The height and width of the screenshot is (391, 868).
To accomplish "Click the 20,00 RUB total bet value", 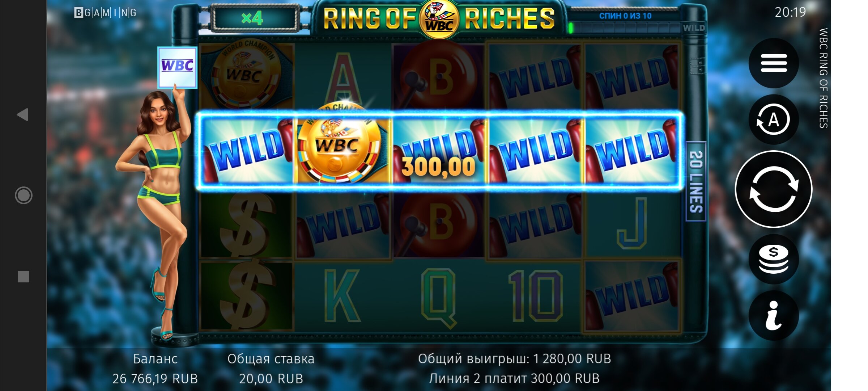I will pyautogui.click(x=271, y=379).
